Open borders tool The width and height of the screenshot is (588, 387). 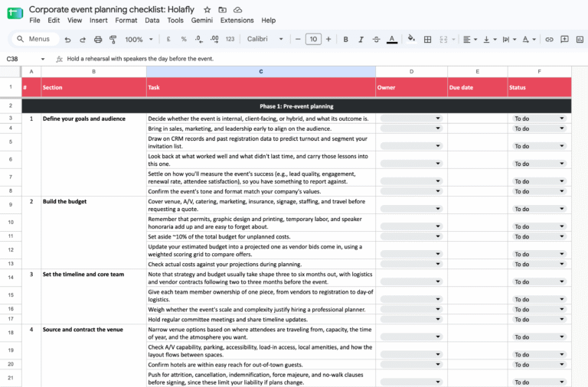coord(427,39)
